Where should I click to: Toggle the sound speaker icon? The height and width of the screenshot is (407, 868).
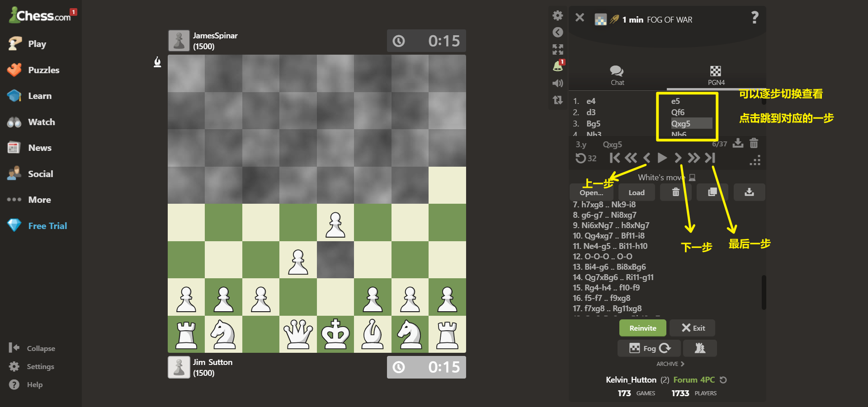[x=558, y=83]
